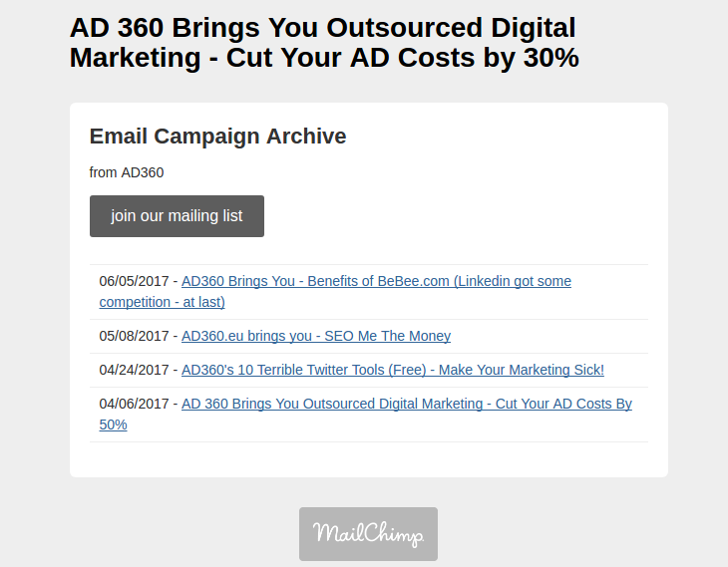The height and width of the screenshot is (567, 728).
Task: Click "Cut Your AD Costs By" link portion
Action: 563,404
